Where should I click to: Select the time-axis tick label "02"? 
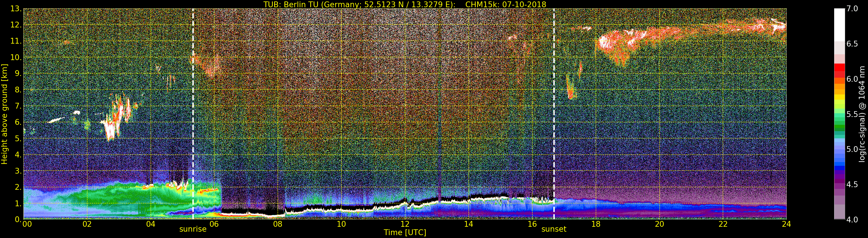pyautogui.click(x=87, y=224)
